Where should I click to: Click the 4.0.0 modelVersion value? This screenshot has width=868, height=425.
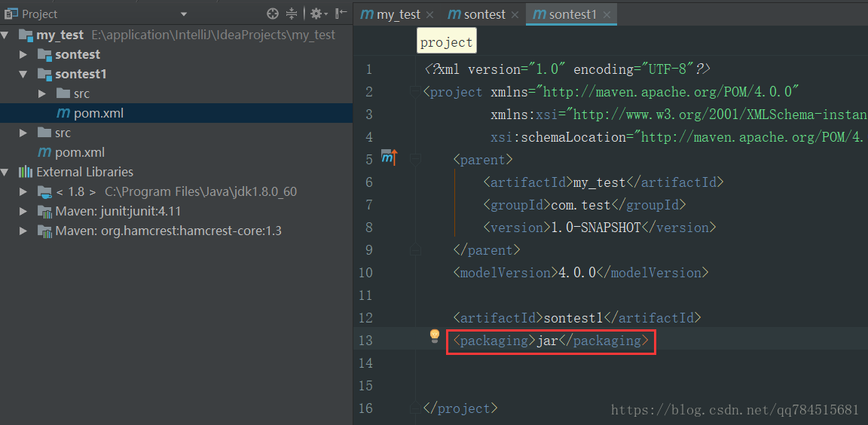point(576,273)
